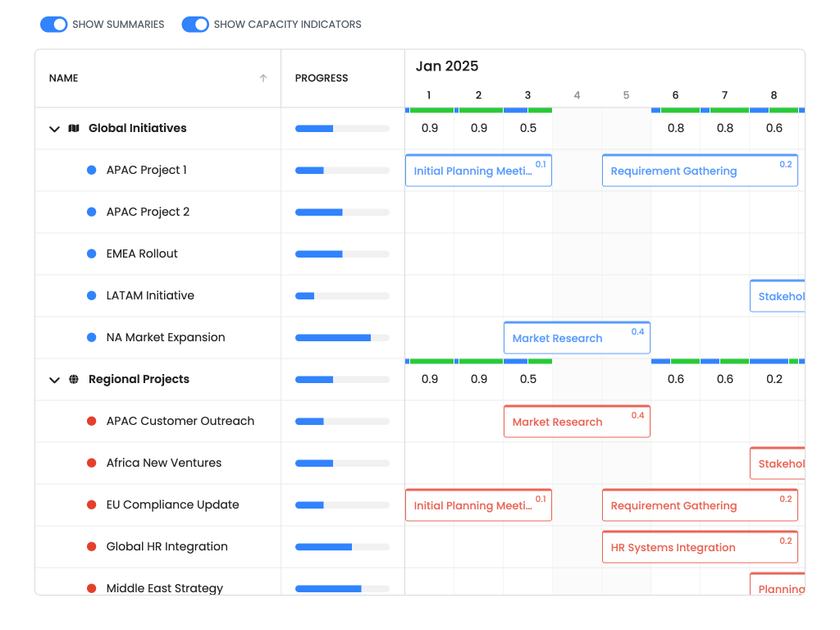Click the Global Initiatives map icon

(x=74, y=128)
